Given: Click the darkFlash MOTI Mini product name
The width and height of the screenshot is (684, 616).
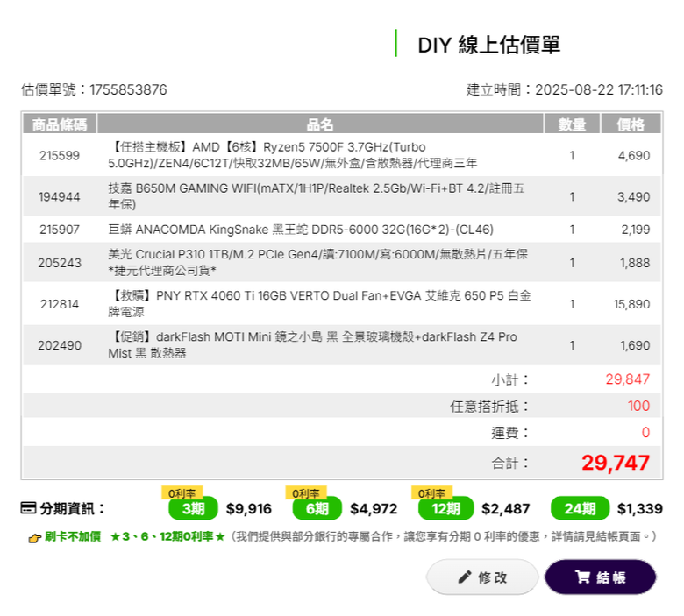Looking at the screenshot, I should pyautogui.click(x=312, y=345).
